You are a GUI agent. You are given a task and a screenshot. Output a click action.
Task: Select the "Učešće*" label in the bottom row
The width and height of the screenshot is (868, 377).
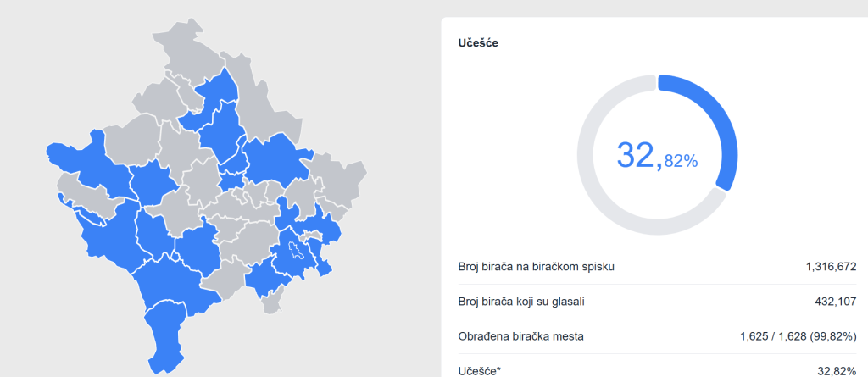480,370
